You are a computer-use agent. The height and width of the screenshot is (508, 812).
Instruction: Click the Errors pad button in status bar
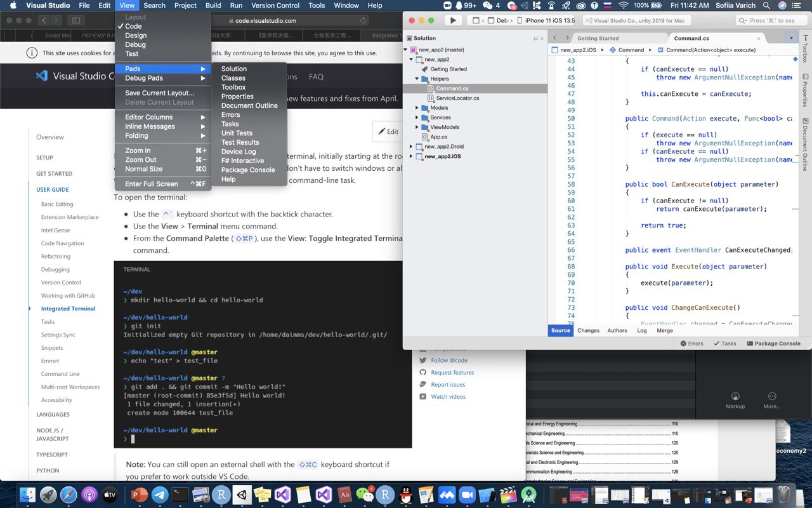[691, 344]
